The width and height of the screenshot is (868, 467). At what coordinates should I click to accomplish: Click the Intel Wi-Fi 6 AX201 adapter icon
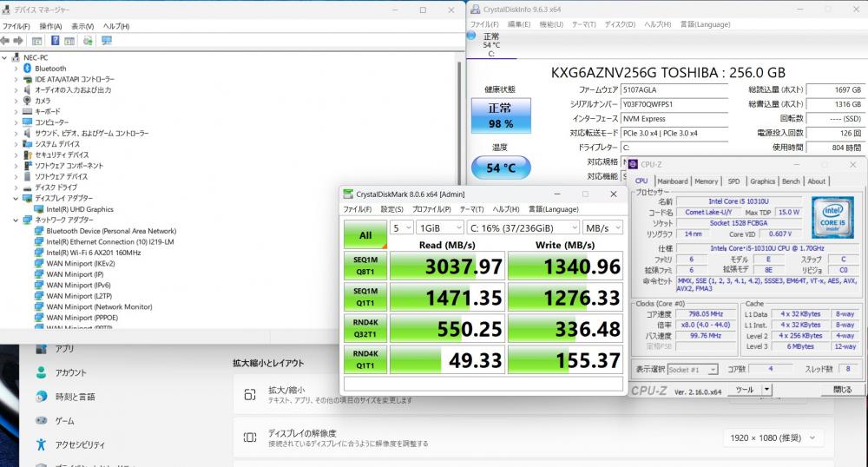(39, 253)
